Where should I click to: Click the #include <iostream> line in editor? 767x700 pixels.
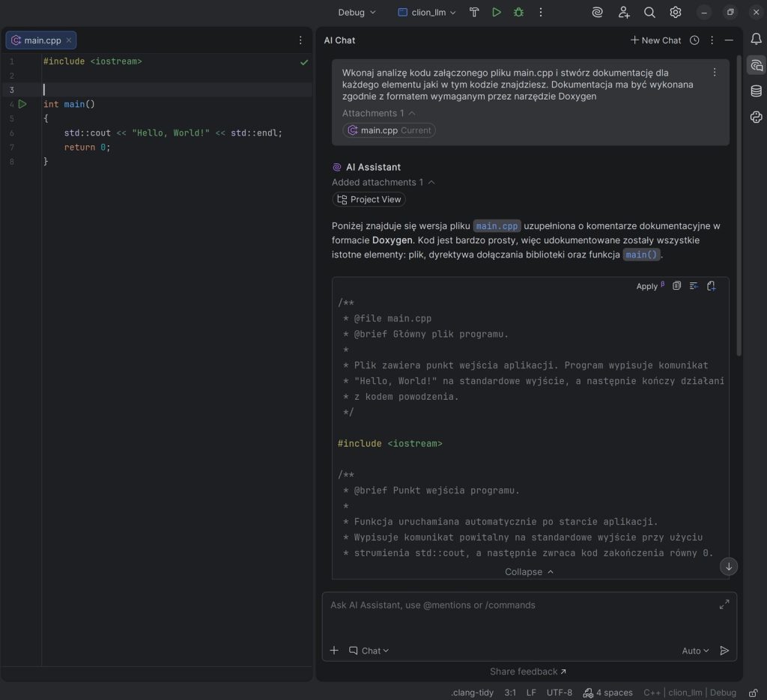coord(92,61)
